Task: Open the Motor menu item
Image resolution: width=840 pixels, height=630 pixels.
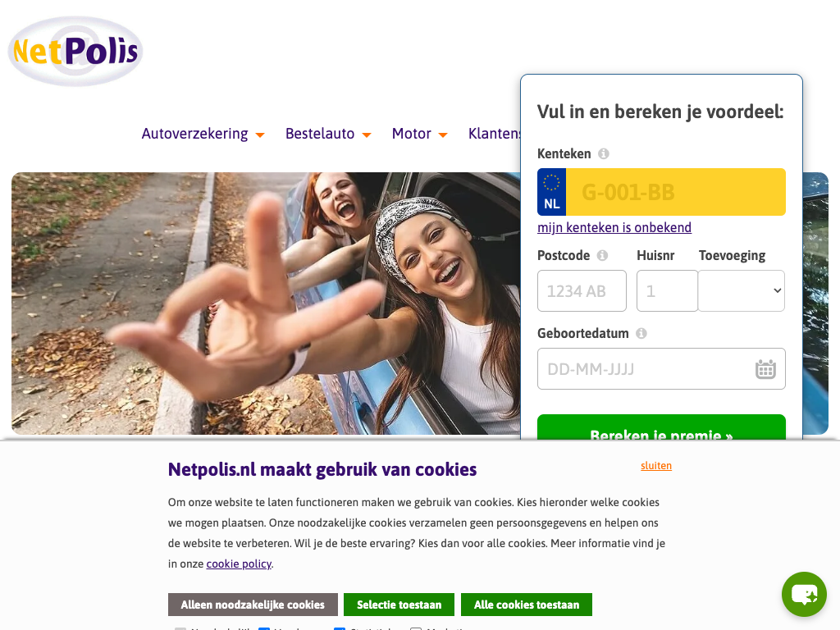Action: (x=412, y=134)
